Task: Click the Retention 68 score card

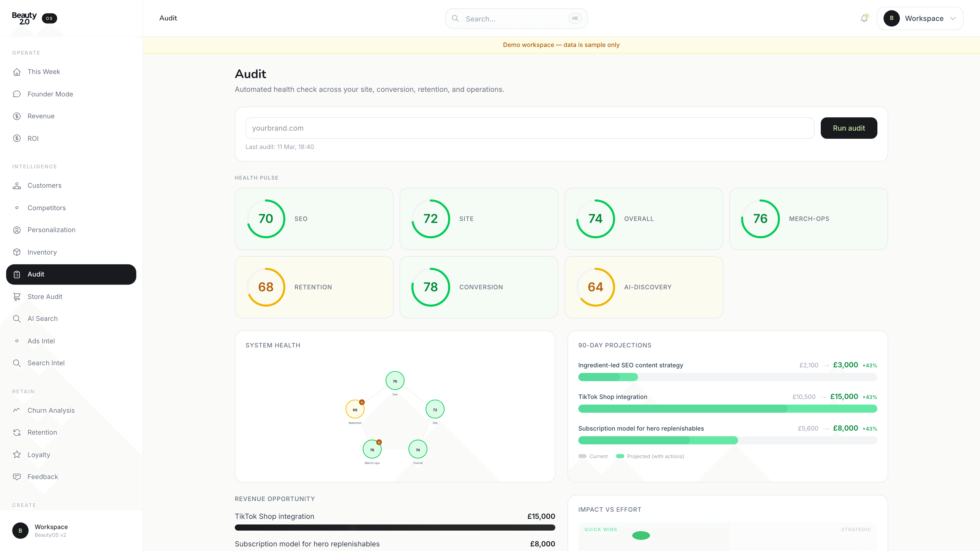Action: tap(314, 287)
